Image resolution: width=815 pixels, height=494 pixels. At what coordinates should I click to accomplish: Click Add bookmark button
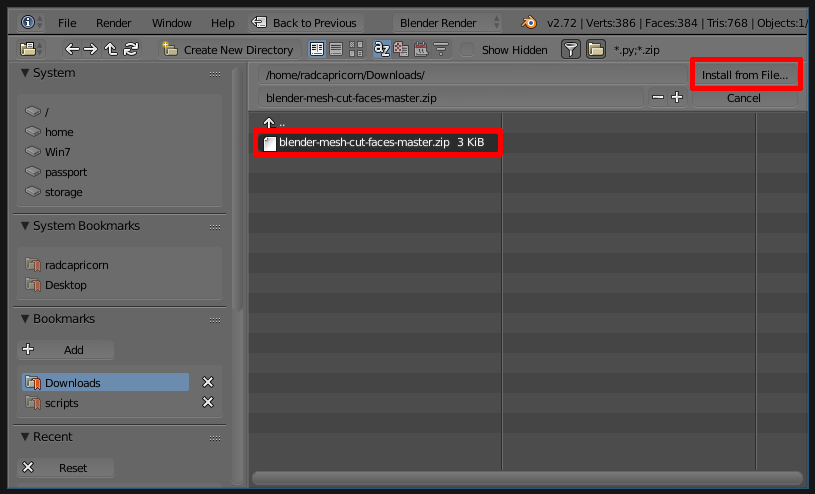coord(66,350)
